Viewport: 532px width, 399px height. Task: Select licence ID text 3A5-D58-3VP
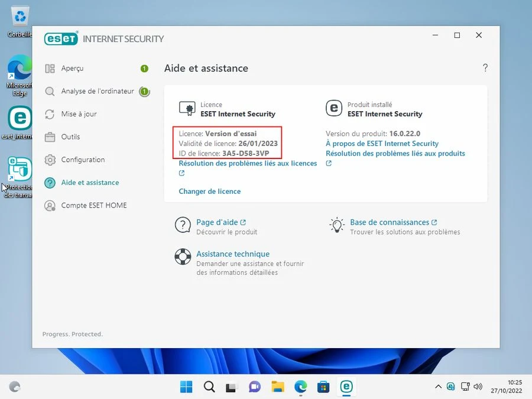click(246, 153)
